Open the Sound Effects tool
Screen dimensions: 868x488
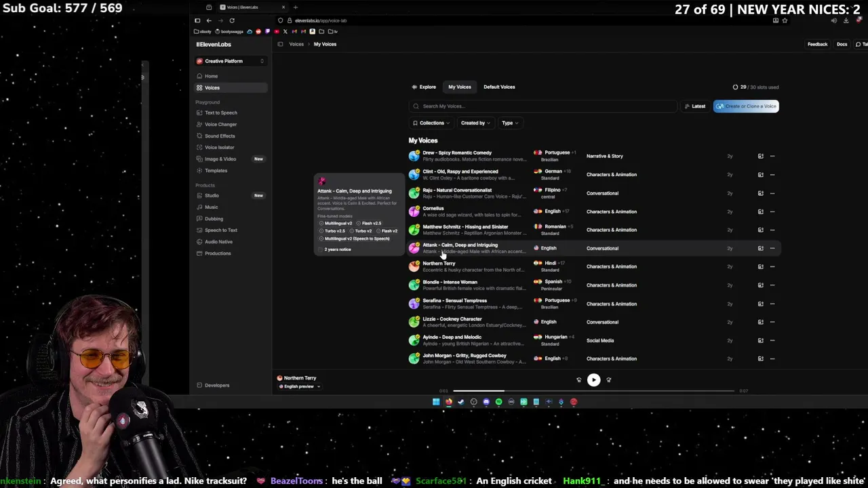[x=220, y=136]
